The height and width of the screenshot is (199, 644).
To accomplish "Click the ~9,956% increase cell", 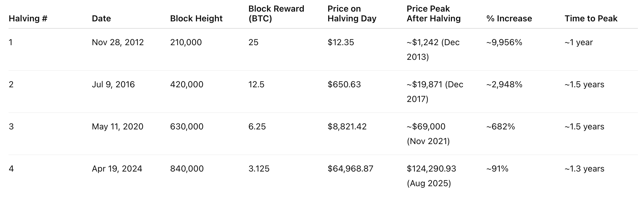I will tap(504, 42).
